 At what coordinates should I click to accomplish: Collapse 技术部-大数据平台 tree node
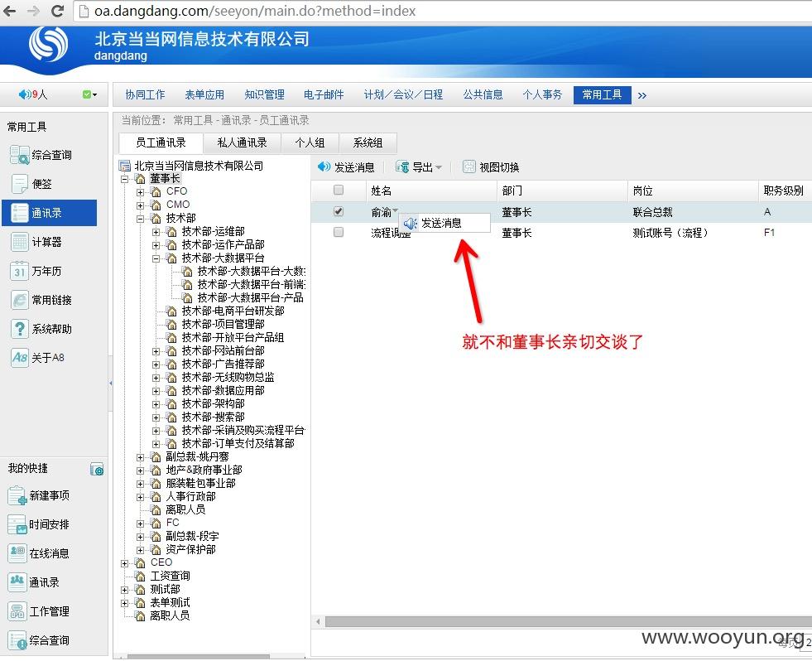(156, 258)
